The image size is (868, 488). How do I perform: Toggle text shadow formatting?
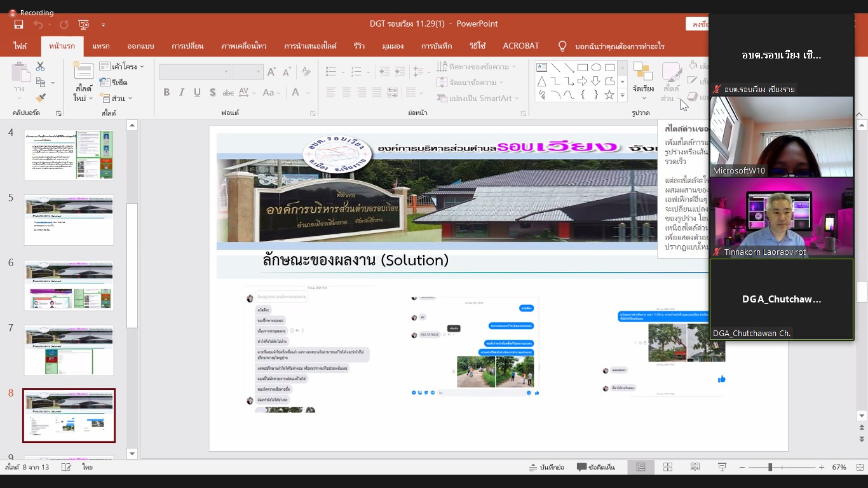[212, 92]
